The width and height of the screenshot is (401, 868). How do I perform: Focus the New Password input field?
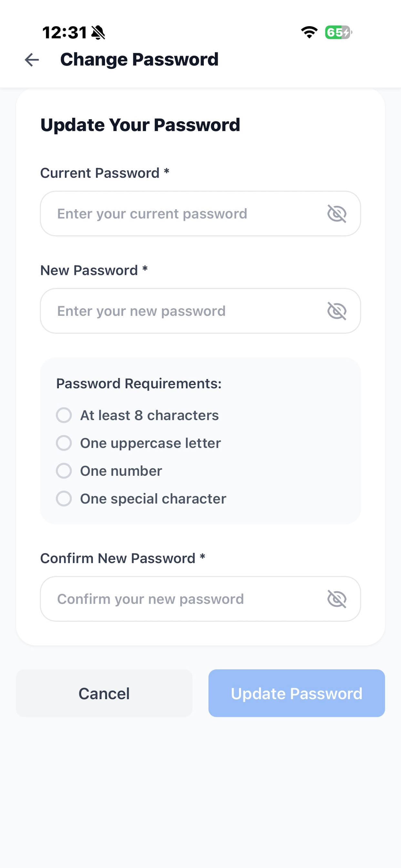(200, 311)
